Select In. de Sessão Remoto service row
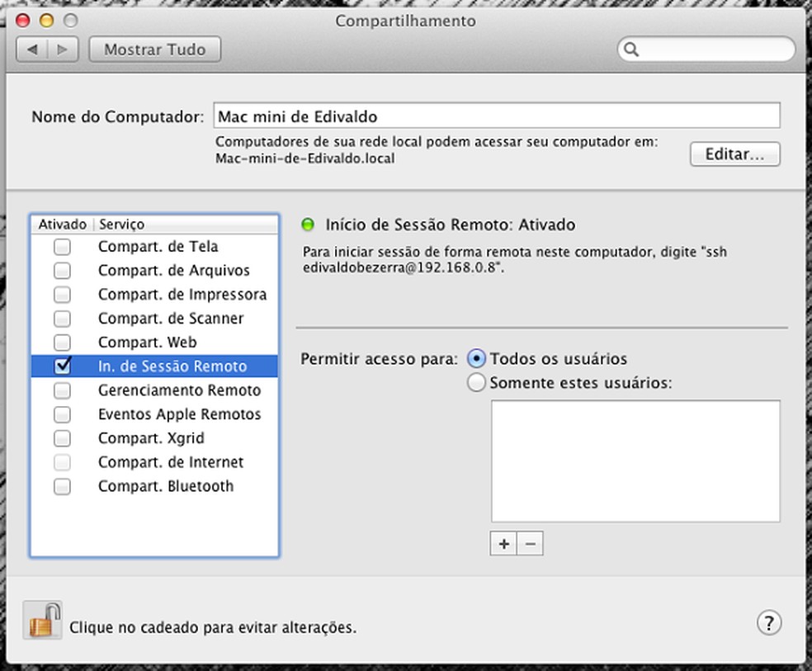Viewport: 812px width, 671px height. coord(154,366)
